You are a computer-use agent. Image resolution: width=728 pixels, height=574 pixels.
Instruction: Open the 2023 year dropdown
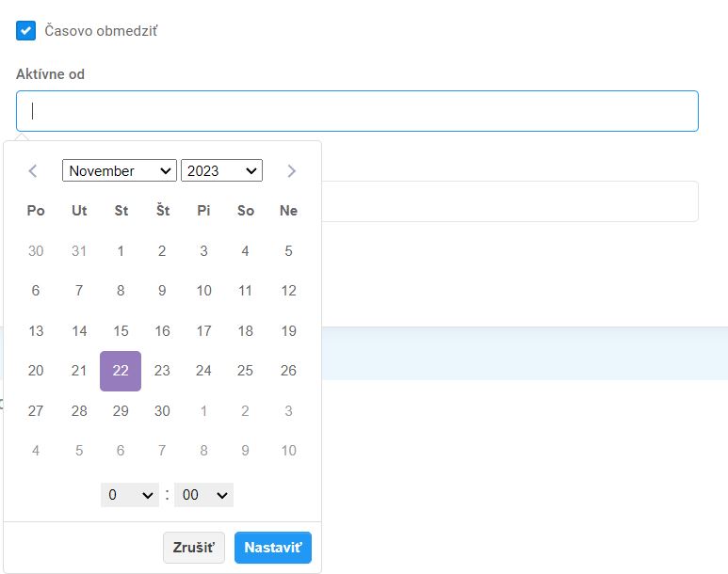click(221, 170)
